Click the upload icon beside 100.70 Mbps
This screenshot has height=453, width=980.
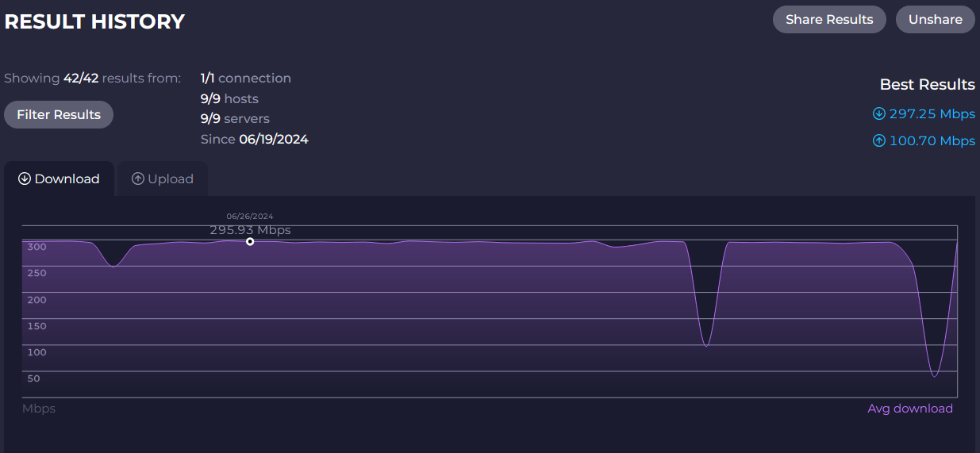[x=879, y=140]
